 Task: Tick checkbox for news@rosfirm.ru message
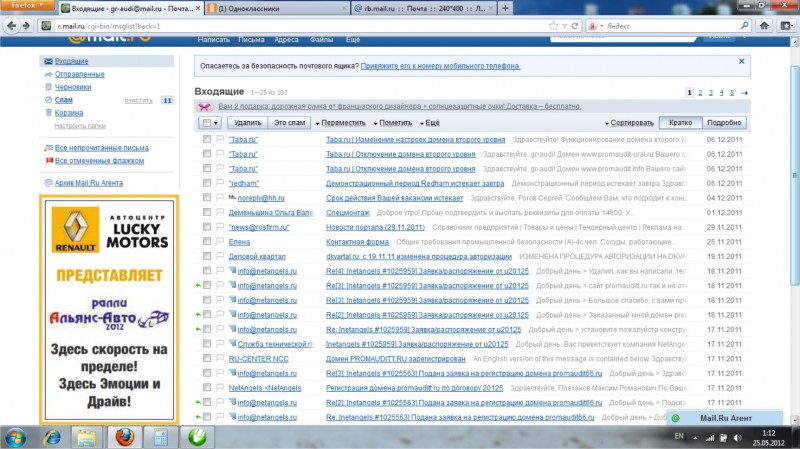pyautogui.click(x=207, y=227)
